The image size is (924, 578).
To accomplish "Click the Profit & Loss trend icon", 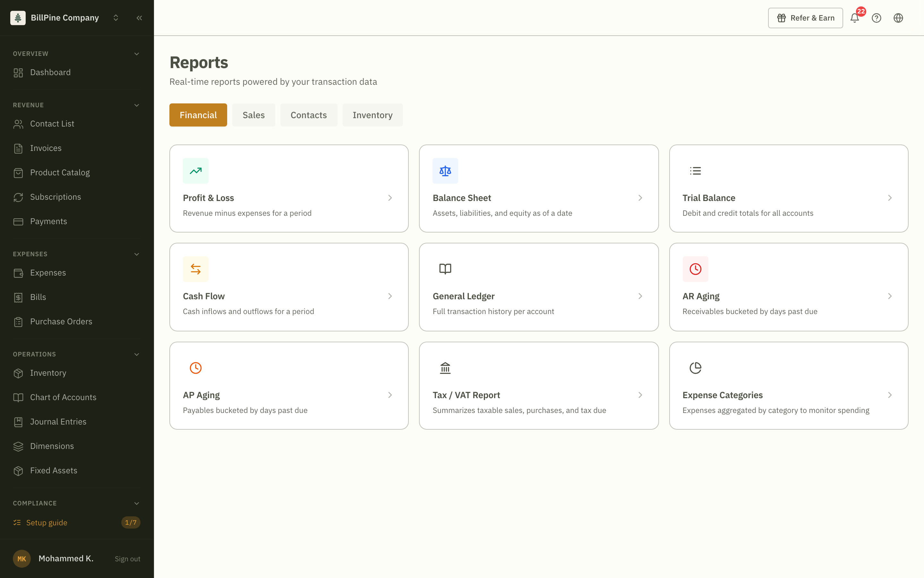I will click(195, 171).
